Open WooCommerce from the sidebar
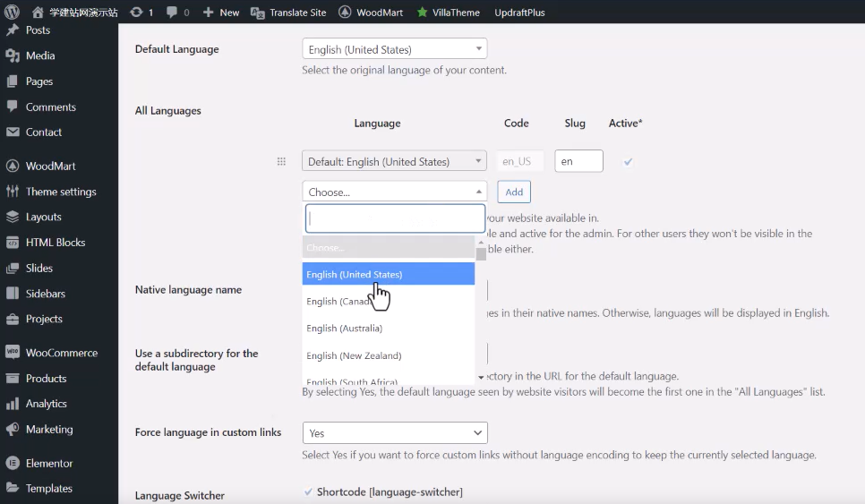This screenshot has width=865, height=504. pos(13,353)
